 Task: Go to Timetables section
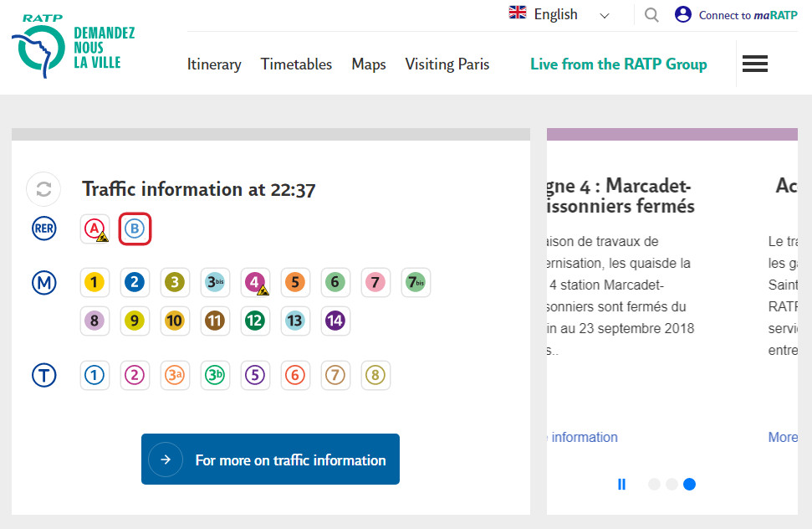coord(296,64)
